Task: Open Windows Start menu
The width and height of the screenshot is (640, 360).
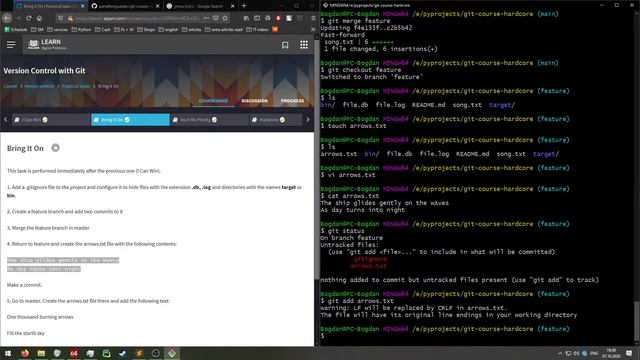Action: tap(8, 353)
